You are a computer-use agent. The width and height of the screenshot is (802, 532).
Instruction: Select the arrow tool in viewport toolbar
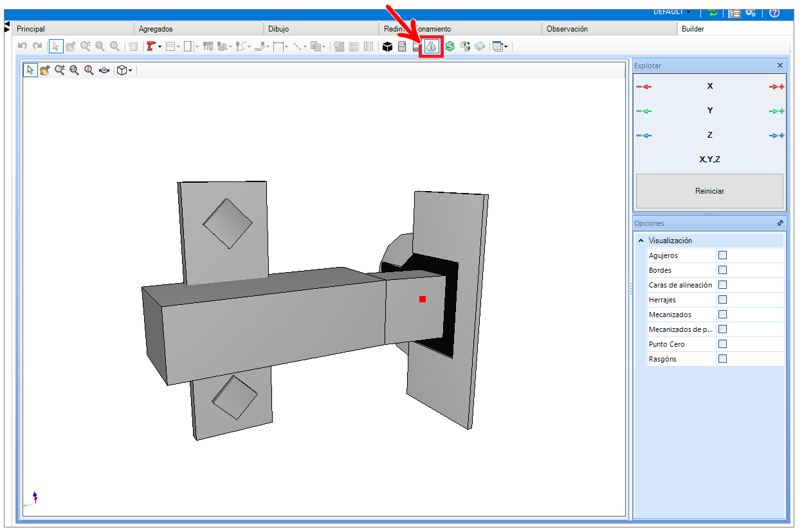click(x=30, y=70)
